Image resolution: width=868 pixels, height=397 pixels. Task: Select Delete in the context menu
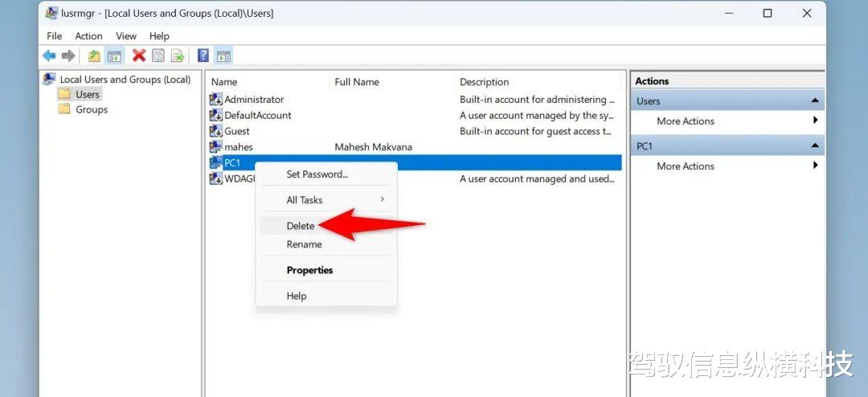click(x=326, y=226)
